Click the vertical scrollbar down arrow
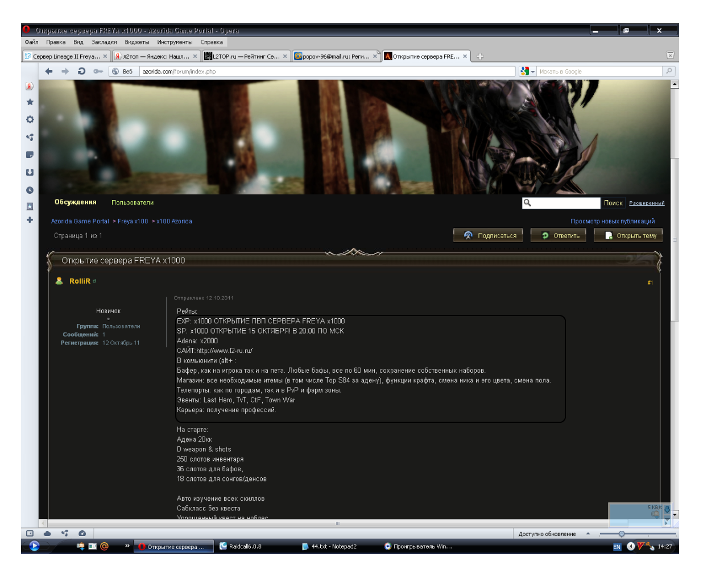Image resolution: width=728 pixels, height=582 pixels. 675,514
